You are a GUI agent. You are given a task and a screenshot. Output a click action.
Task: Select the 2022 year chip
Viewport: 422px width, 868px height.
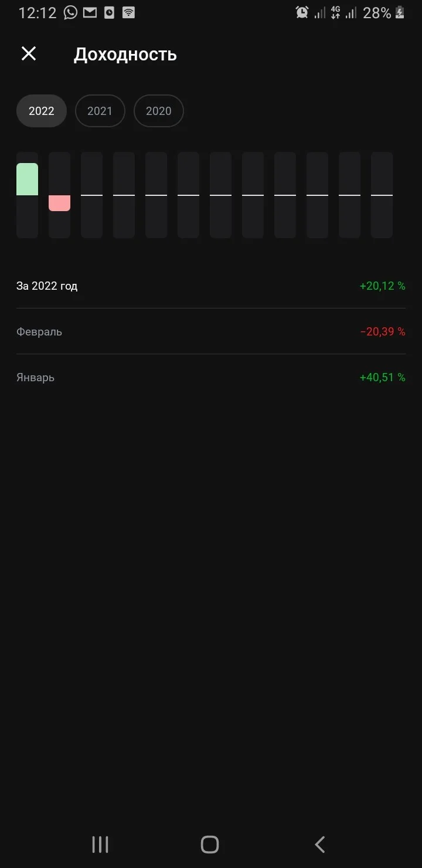coord(42,111)
